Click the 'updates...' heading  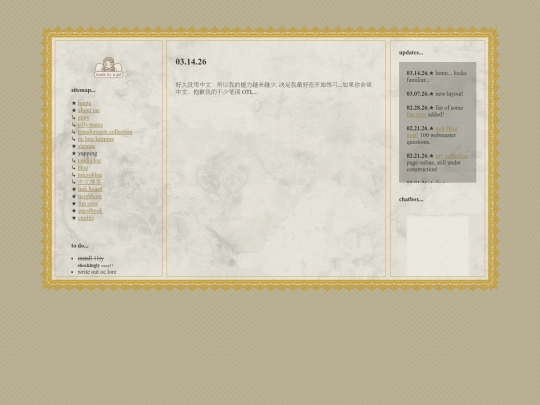(411, 53)
